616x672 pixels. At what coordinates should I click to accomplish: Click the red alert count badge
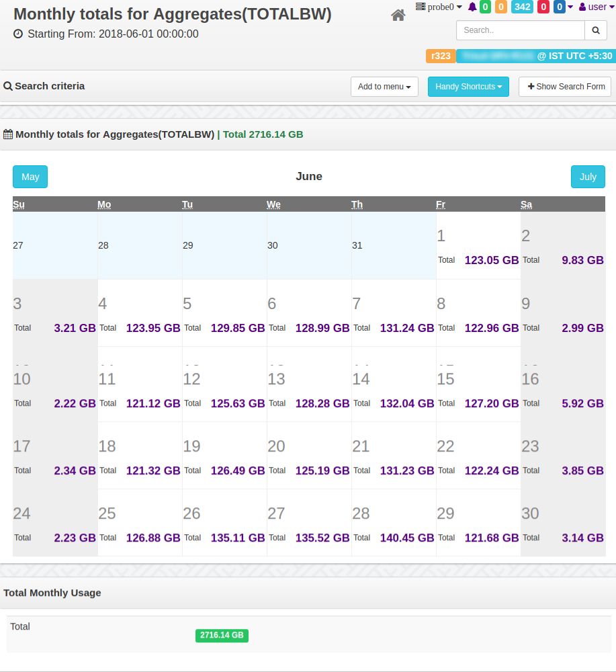tap(543, 7)
